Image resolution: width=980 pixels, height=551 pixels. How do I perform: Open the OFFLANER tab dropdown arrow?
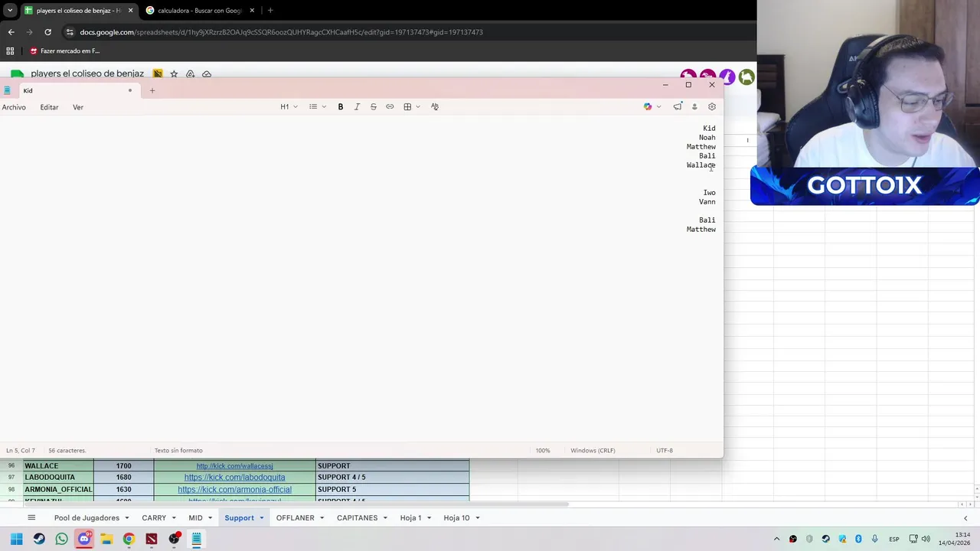click(322, 518)
